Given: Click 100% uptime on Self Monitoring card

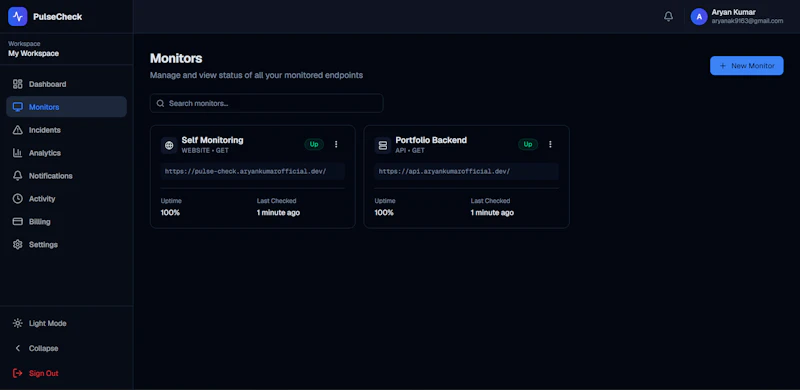Looking at the screenshot, I should [x=170, y=212].
